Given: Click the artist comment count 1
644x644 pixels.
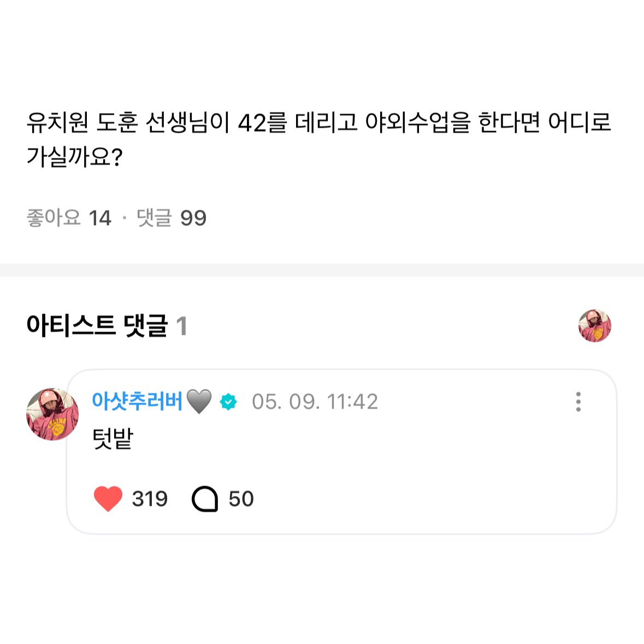Looking at the screenshot, I should [x=182, y=327].
